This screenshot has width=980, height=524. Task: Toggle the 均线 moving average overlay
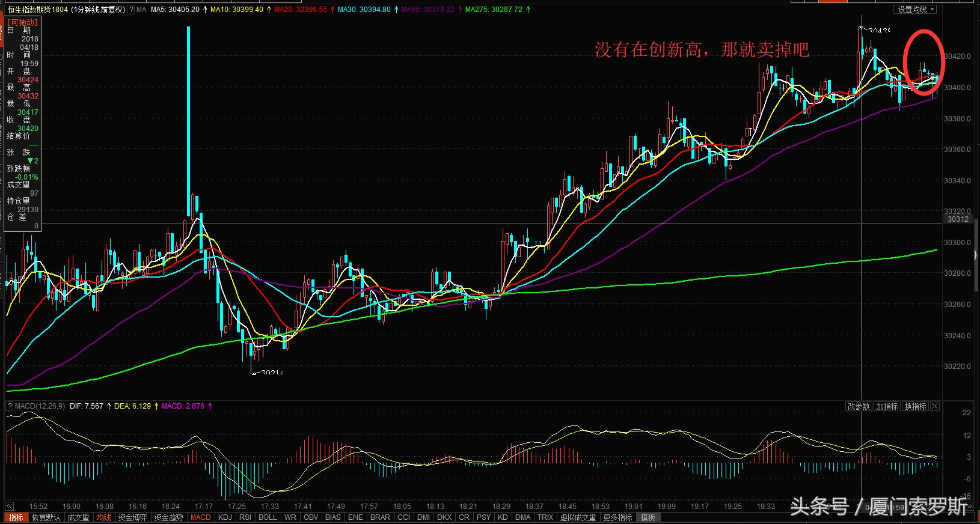pyautogui.click(x=104, y=517)
